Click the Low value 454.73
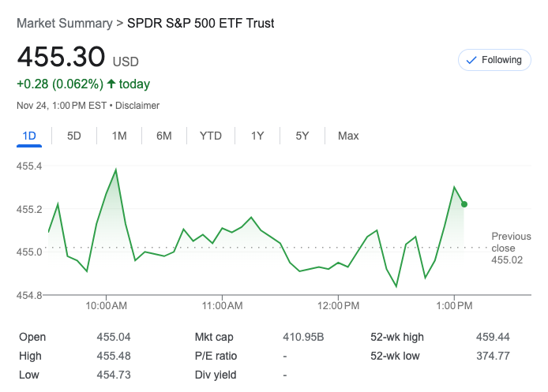 click(x=114, y=375)
